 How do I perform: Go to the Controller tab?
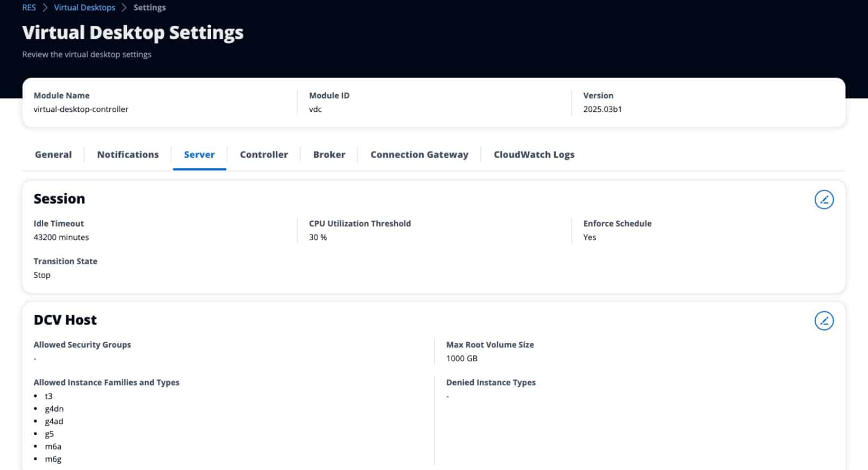click(x=264, y=155)
